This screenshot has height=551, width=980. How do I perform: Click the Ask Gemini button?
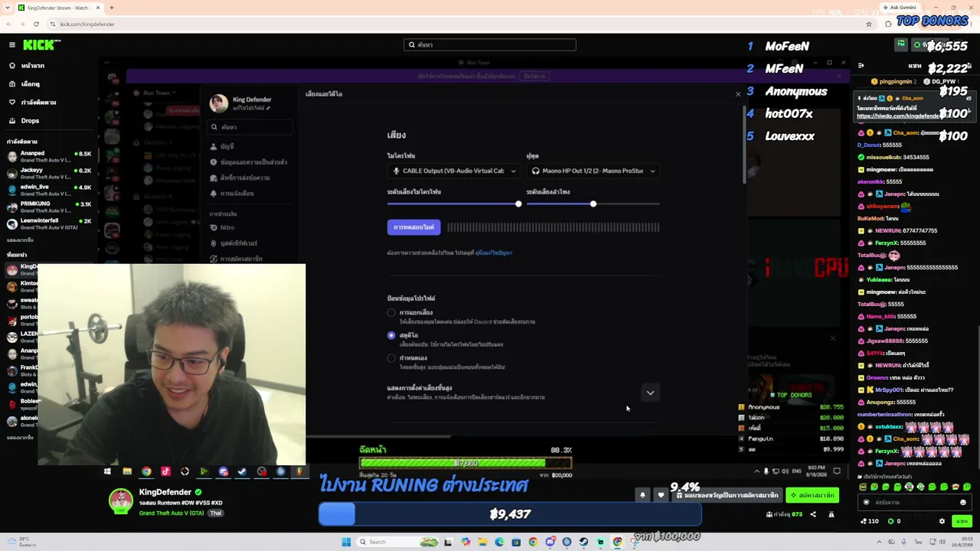coord(900,8)
